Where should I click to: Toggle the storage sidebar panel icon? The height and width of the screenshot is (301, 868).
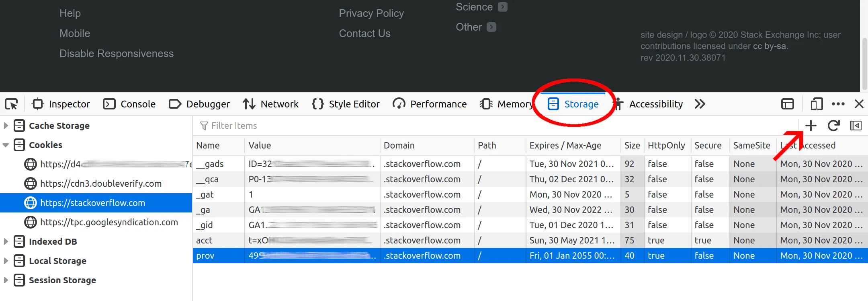pyautogui.click(x=856, y=126)
